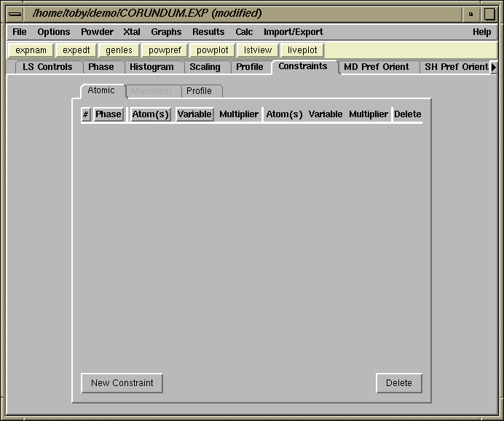The width and height of the screenshot is (504, 421).
Task: Launch the expedt program button
Action: [x=76, y=50]
